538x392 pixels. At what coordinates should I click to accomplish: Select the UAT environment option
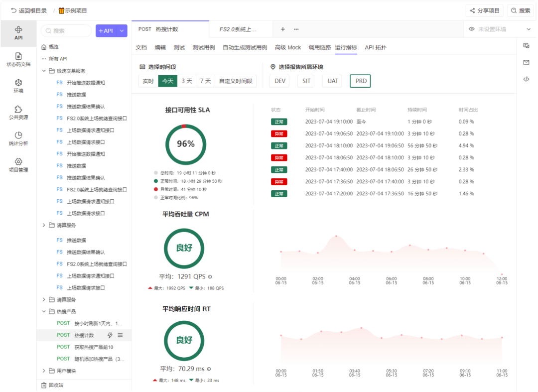(x=332, y=81)
